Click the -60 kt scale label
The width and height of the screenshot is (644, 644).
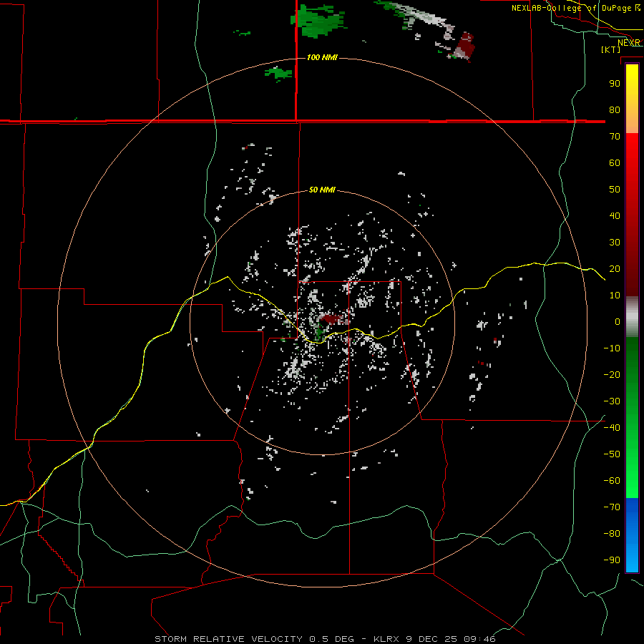point(612,481)
